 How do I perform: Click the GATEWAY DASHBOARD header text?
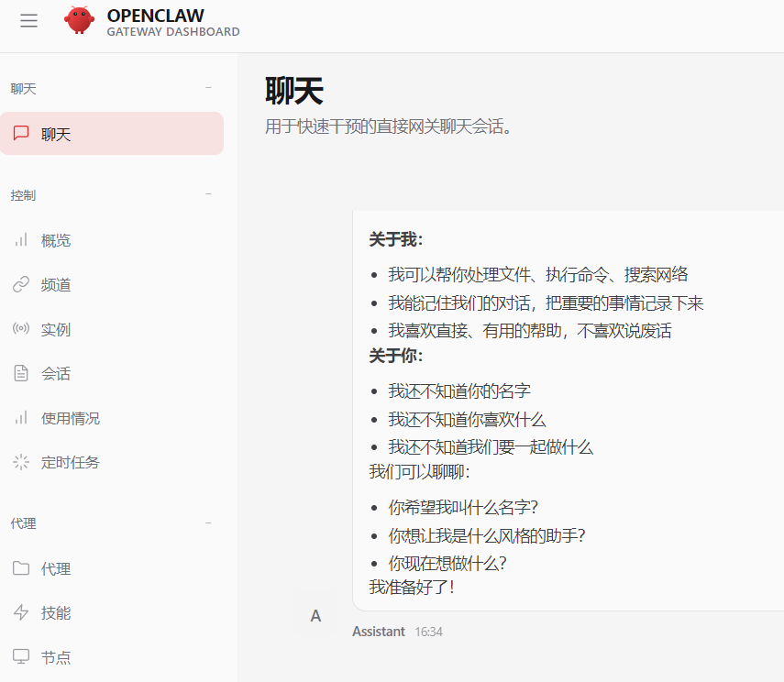pos(174,31)
